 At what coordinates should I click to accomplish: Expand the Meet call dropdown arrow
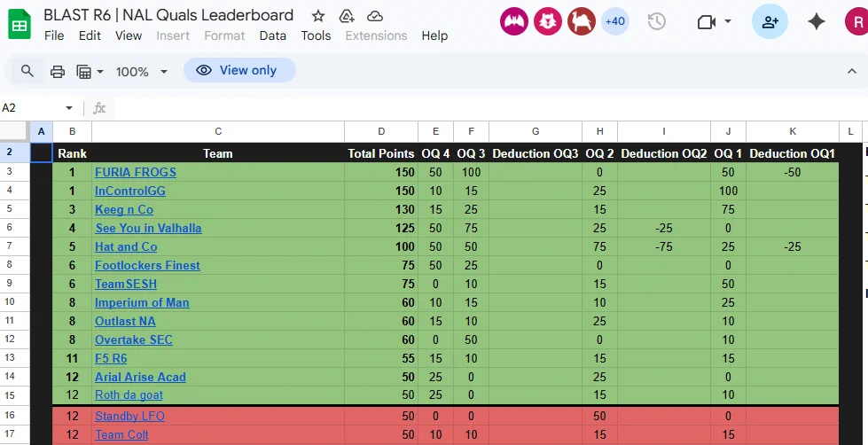pos(728,21)
